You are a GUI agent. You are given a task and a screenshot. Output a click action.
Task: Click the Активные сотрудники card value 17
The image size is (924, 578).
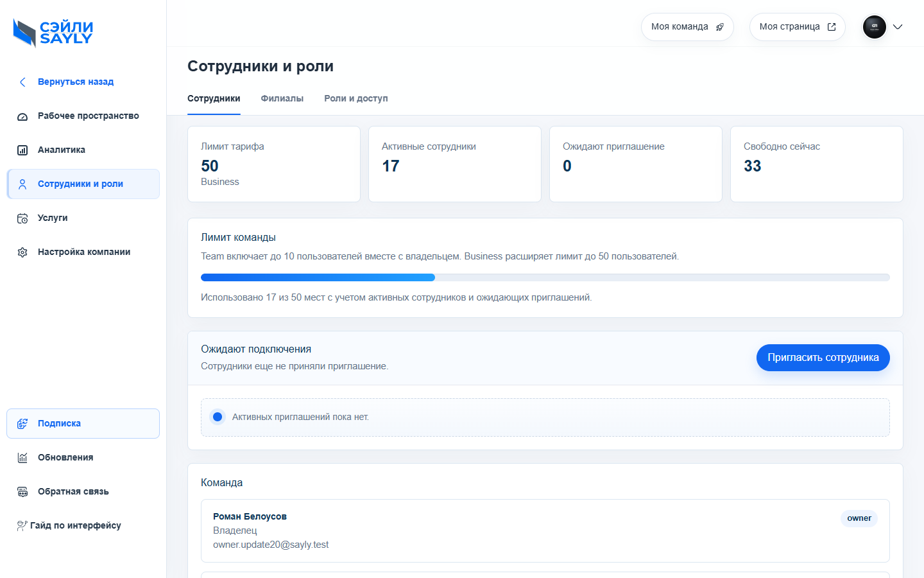tap(391, 166)
